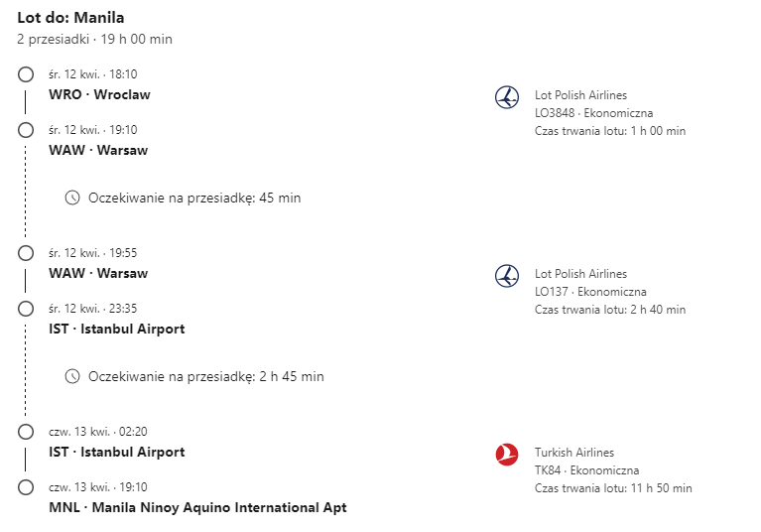Screen dimensions: 761x532
Task: Click the clock icon beside 2 h 45 min layover
Action: point(72,376)
